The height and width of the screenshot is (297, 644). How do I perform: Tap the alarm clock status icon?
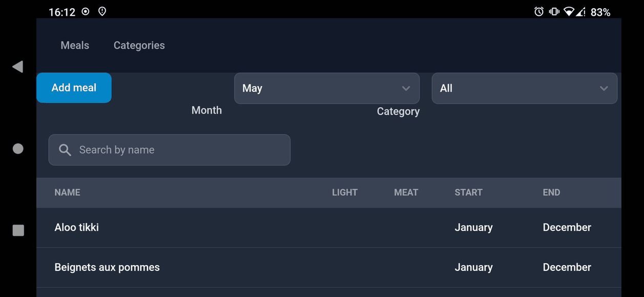pos(539,11)
